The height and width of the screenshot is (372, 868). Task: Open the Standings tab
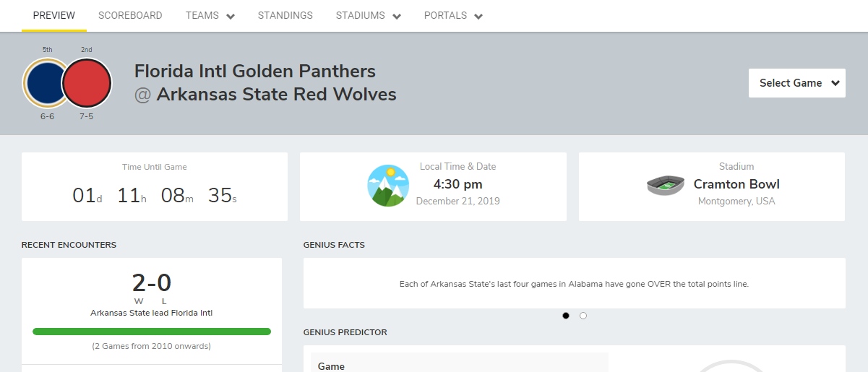coord(285,16)
